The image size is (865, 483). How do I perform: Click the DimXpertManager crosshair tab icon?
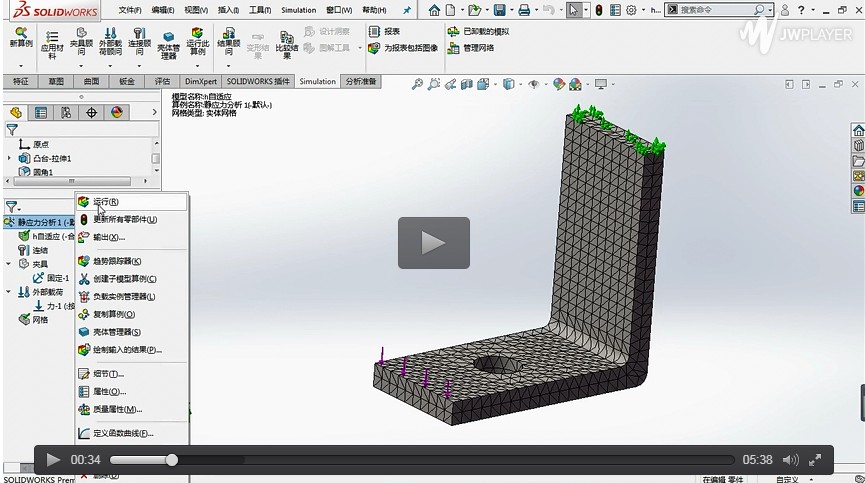pyautogui.click(x=92, y=113)
